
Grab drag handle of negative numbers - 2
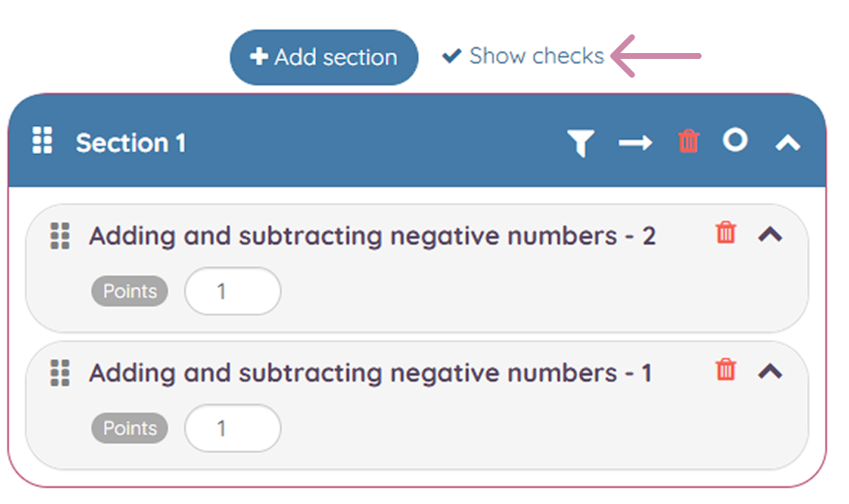(x=60, y=236)
